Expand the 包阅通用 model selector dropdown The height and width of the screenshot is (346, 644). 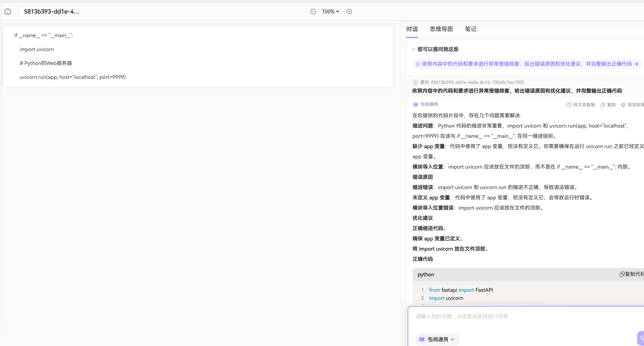click(x=437, y=339)
